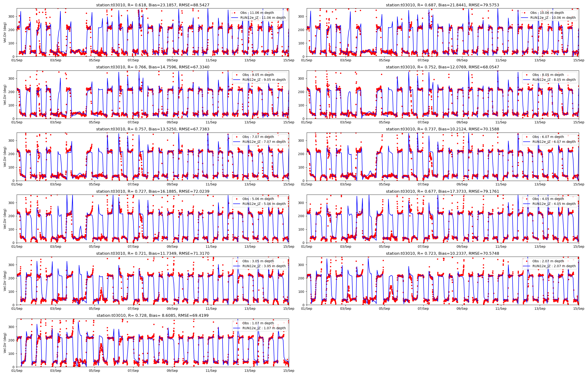
Task: Click the red Obs marker in 11.06 m legend
Action: click(234, 13)
